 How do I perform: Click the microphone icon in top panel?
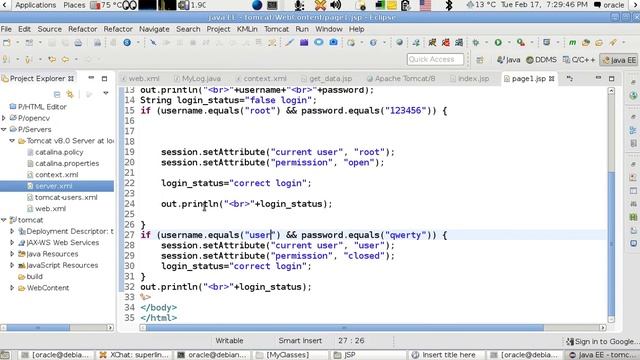tap(299, 5)
